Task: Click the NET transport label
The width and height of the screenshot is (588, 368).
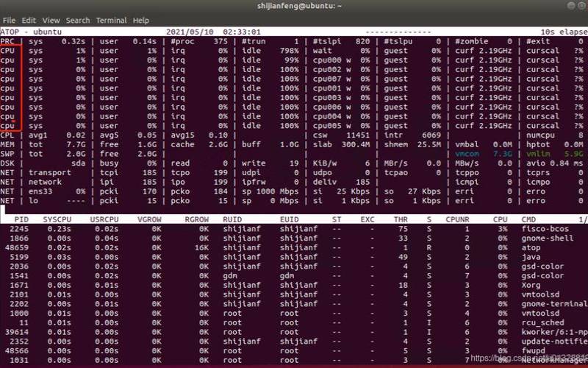Action: point(50,173)
